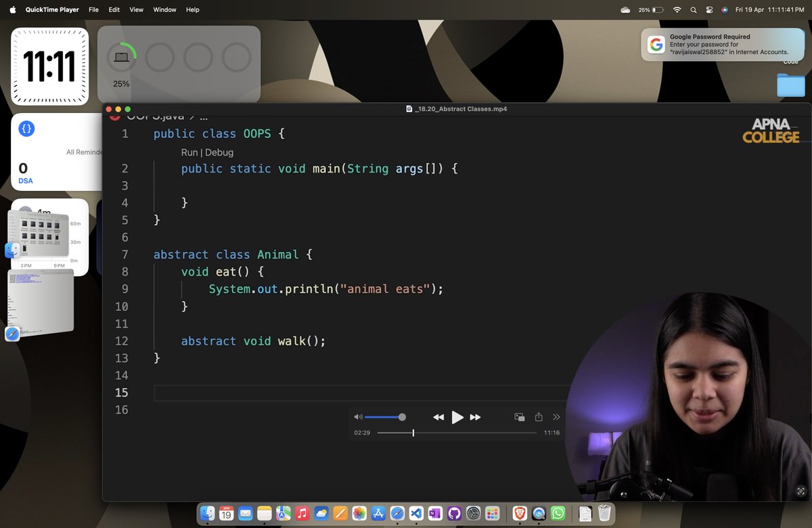Open Pages in the Dock
This screenshot has height=528, width=812.
point(340,513)
